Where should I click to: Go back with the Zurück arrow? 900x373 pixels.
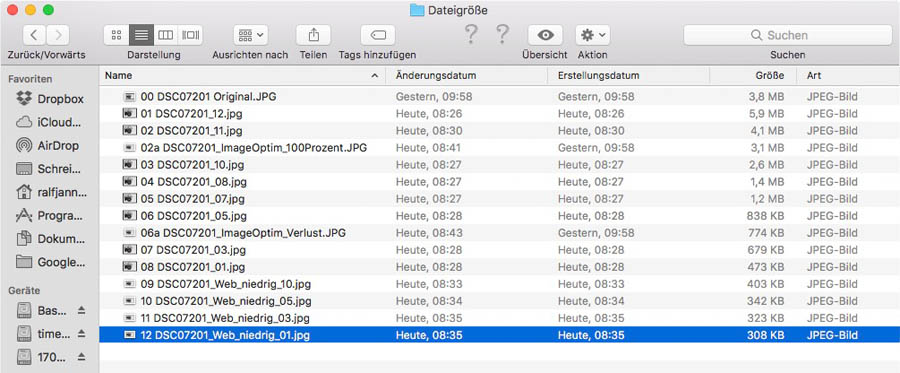click(x=34, y=36)
